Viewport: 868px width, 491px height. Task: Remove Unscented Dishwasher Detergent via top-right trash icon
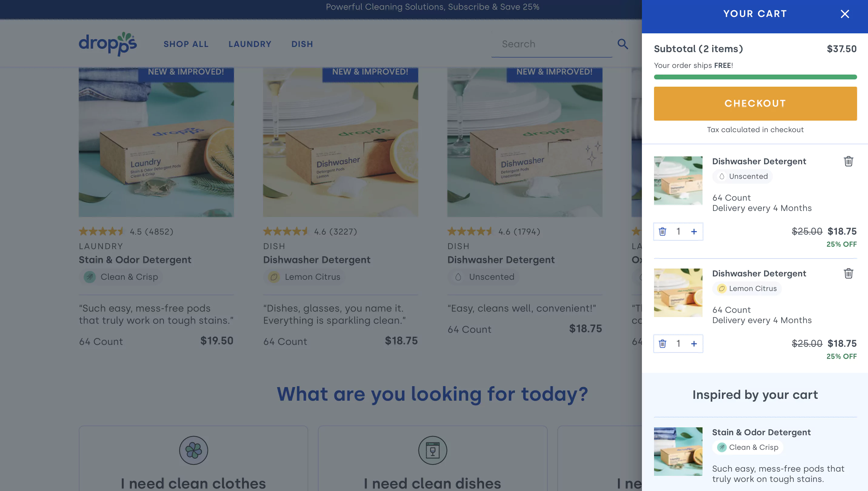point(848,162)
